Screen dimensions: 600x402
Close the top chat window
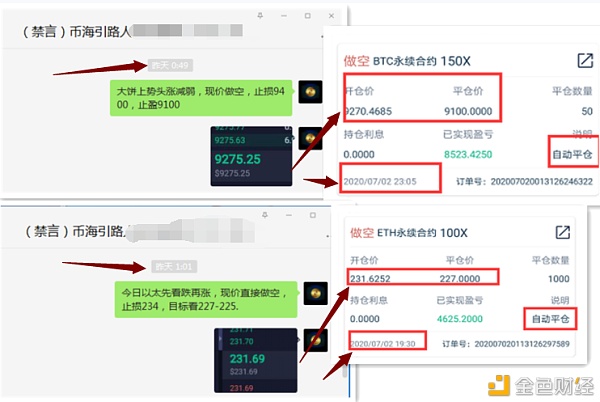(331, 16)
